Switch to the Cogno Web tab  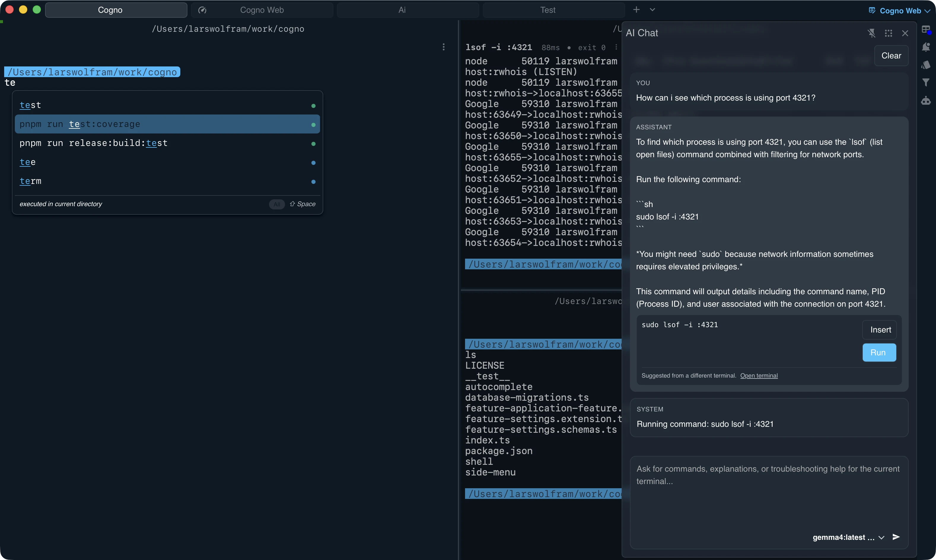pyautogui.click(x=262, y=10)
